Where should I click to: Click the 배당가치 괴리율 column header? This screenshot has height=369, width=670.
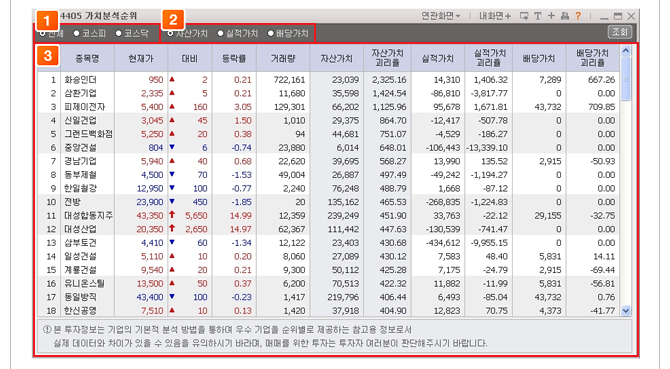592,59
